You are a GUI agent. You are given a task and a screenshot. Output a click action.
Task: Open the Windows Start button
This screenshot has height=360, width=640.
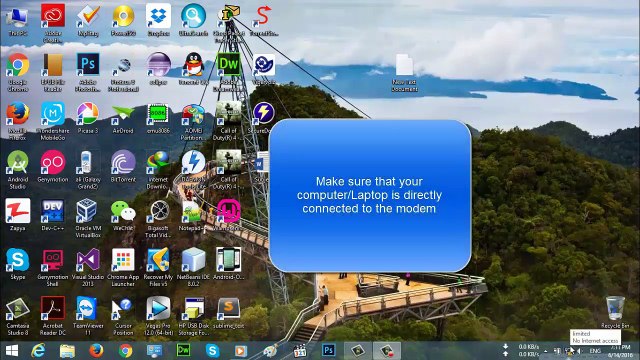12,351
